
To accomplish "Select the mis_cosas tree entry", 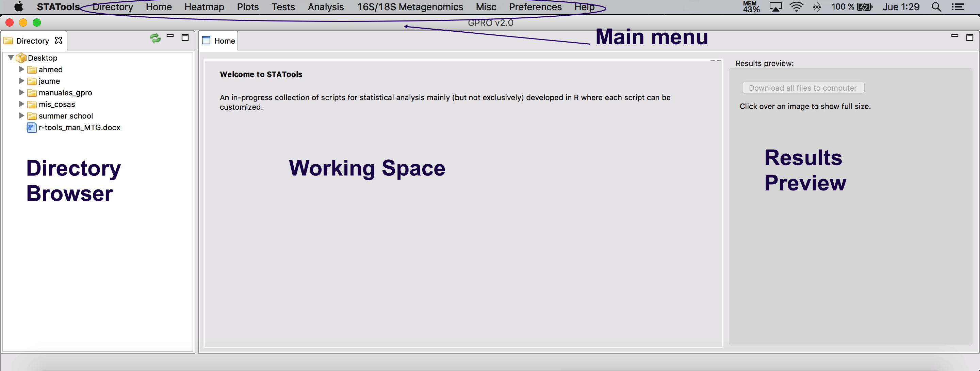I will (57, 104).
